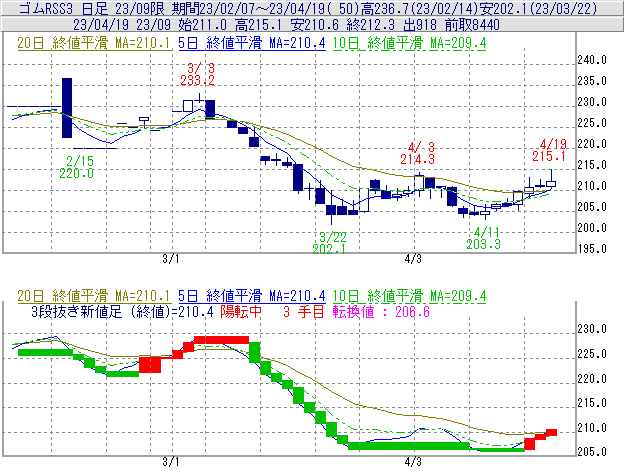Image resolution: width=624 pixels, height=475 pixels.
Task: Click the 2/15 220.0 low label
Action: 77,167
